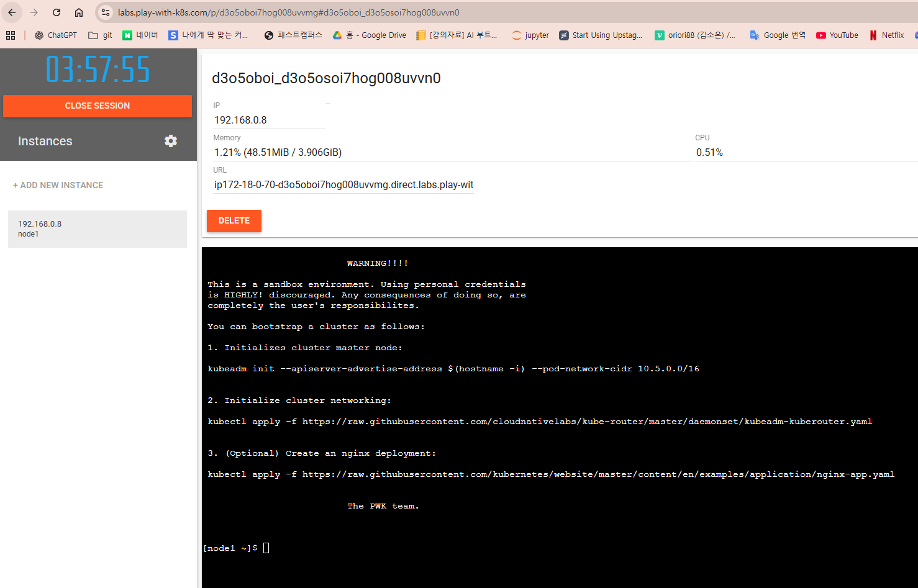
Task: Click the site information icon in address bar
Action: coord(106,12)
